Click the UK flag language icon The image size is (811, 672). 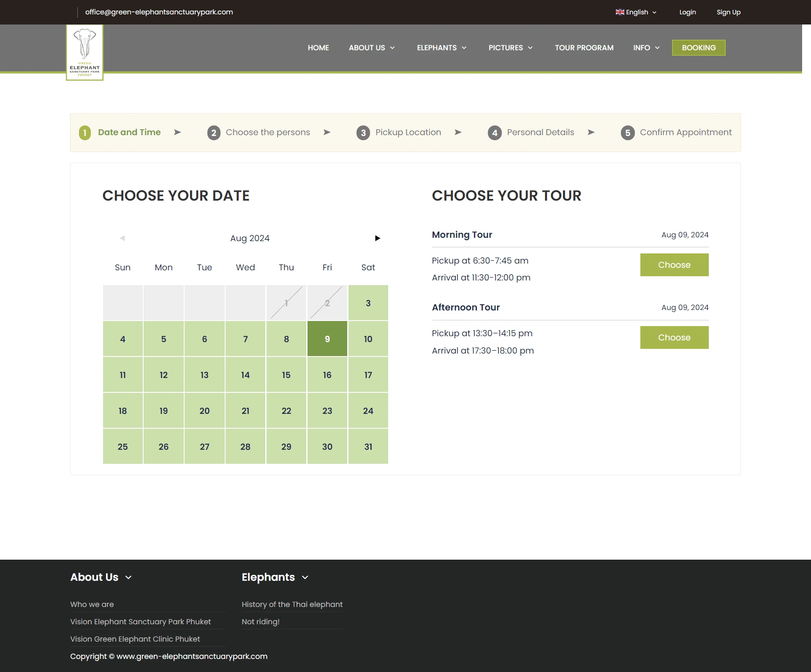(x=620, y=12)
